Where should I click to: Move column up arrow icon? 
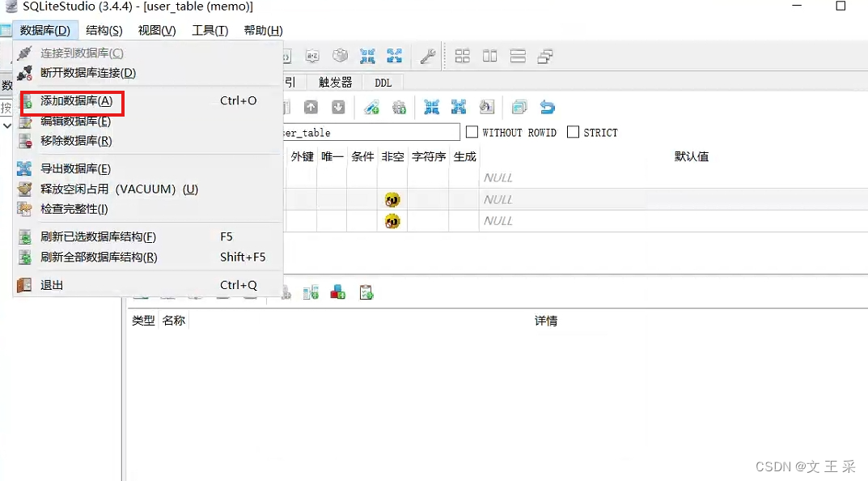[311, 107]
